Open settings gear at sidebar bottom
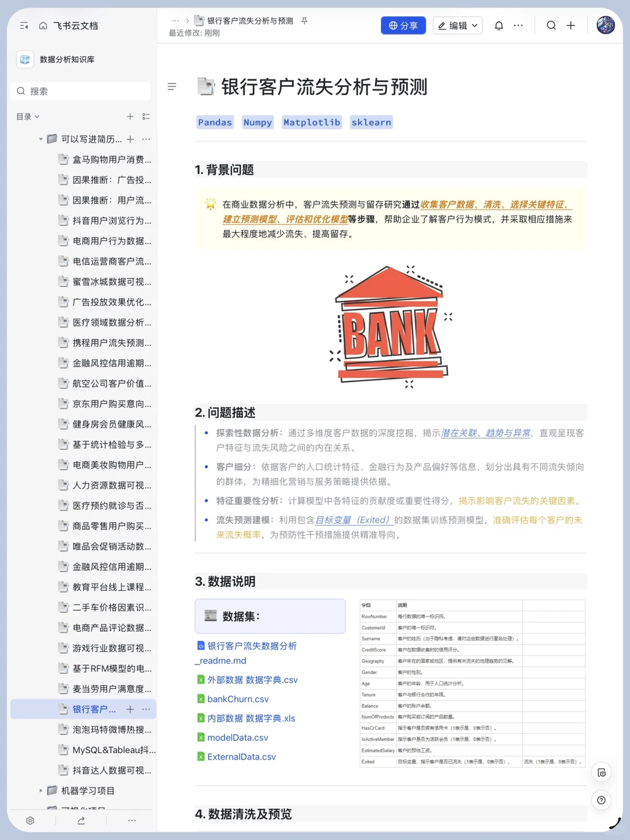Viewport: 630px width, 840px height. point(30,821)
